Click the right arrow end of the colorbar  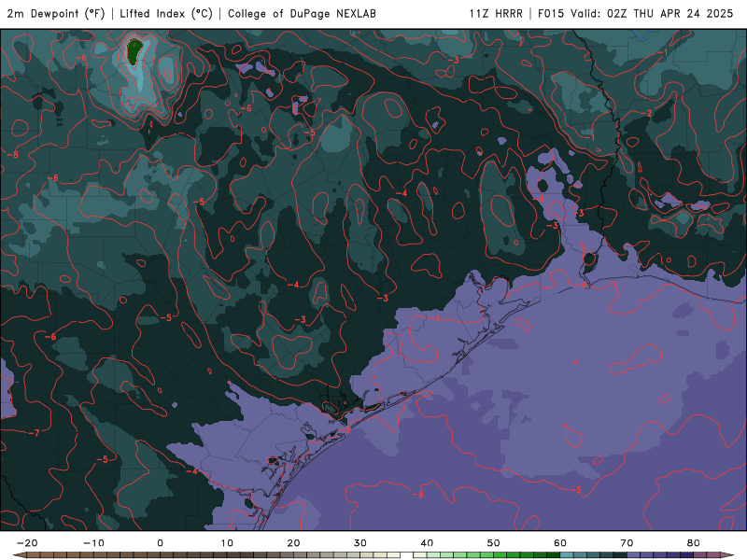(727, 555)
